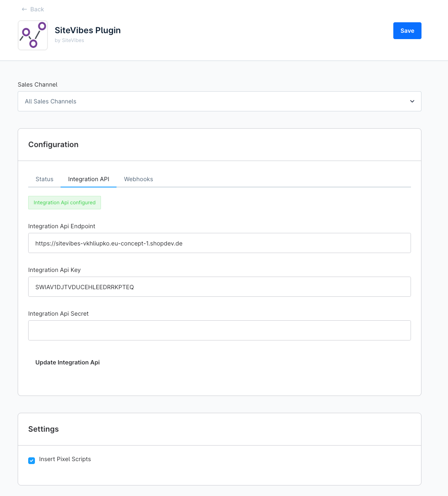Click the 'Configuration' card heading

pyautogui.click(x=53, y=145)
